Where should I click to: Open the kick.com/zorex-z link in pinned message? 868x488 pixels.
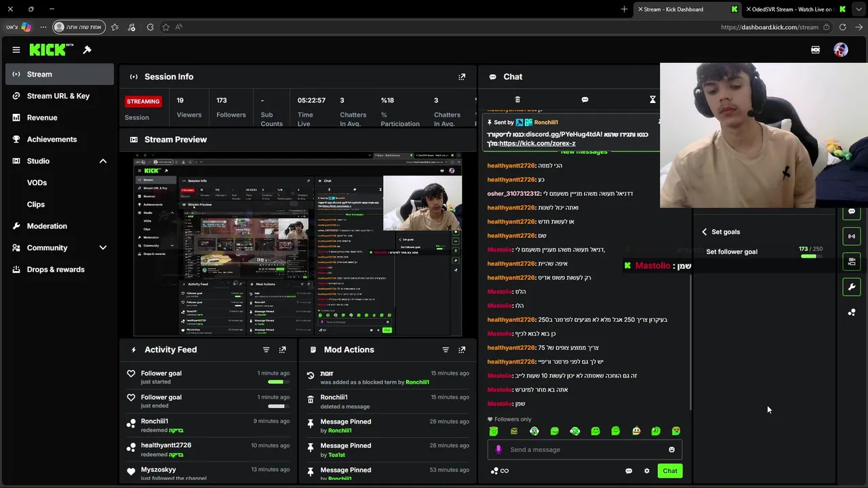(537, 144)
